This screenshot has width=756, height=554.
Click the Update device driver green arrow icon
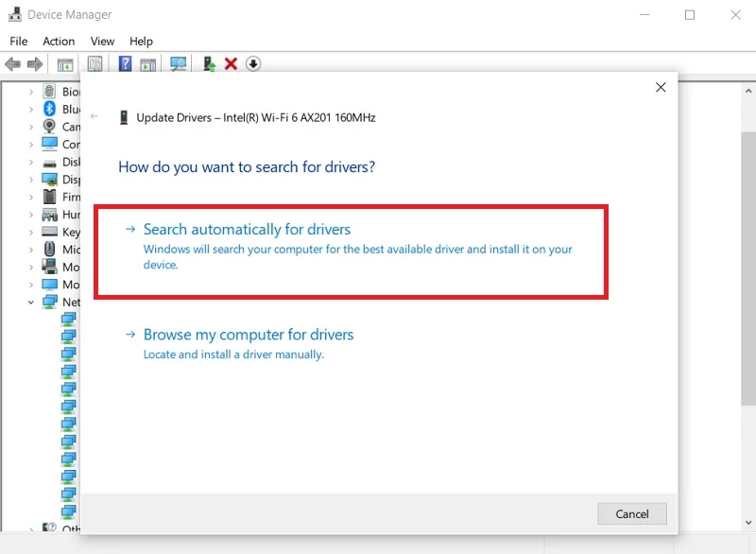click(x=209, y=63)
